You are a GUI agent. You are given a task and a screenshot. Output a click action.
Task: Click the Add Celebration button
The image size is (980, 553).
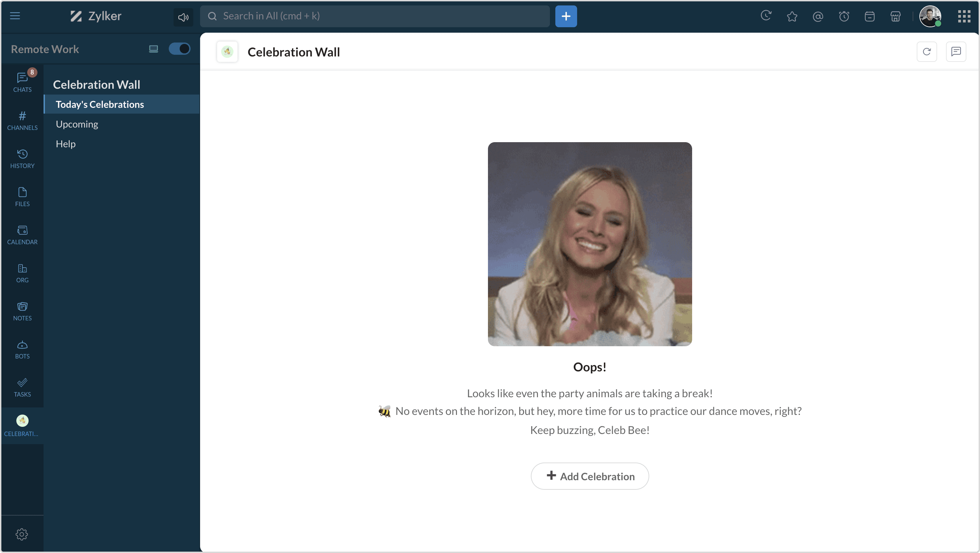(x=590, y=476)
